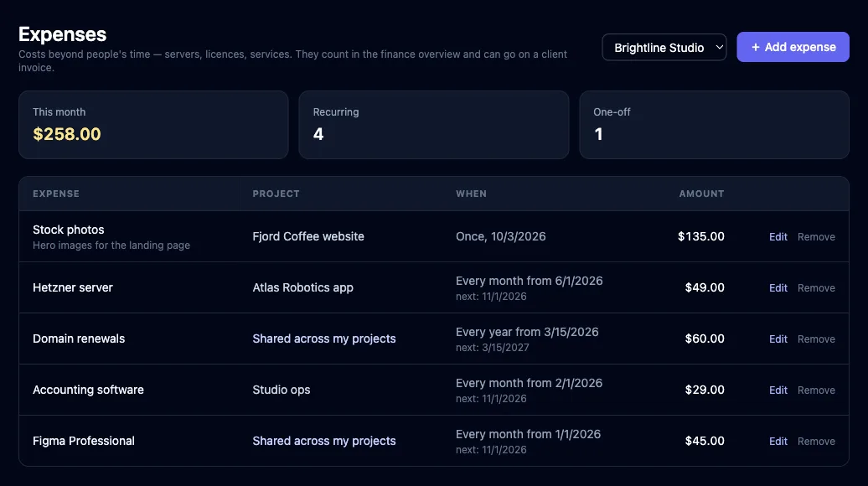This screenshot has width=868, height=486.
Task: Click the $45.00 amount
Action: (705, 441)
